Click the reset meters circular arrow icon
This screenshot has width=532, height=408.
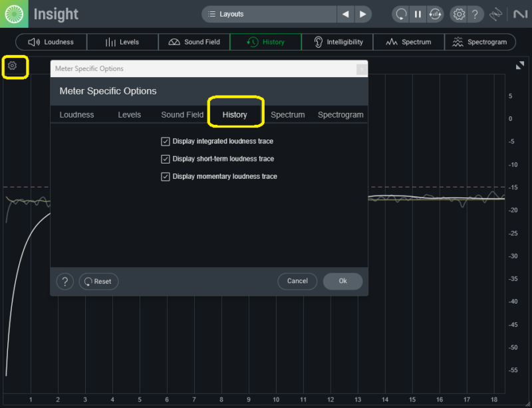pyautogui.click(x=400, y=14)
